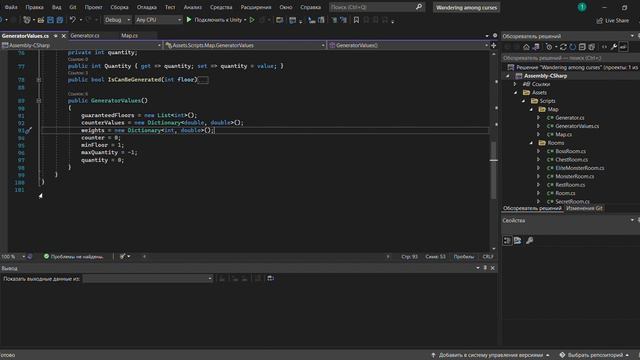Click the bookmark icon in the toolbar

click(x=356, y=20)
